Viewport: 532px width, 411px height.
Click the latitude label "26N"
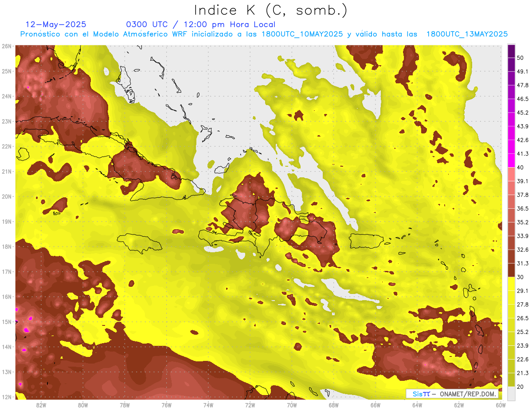[x=7, y=46]
